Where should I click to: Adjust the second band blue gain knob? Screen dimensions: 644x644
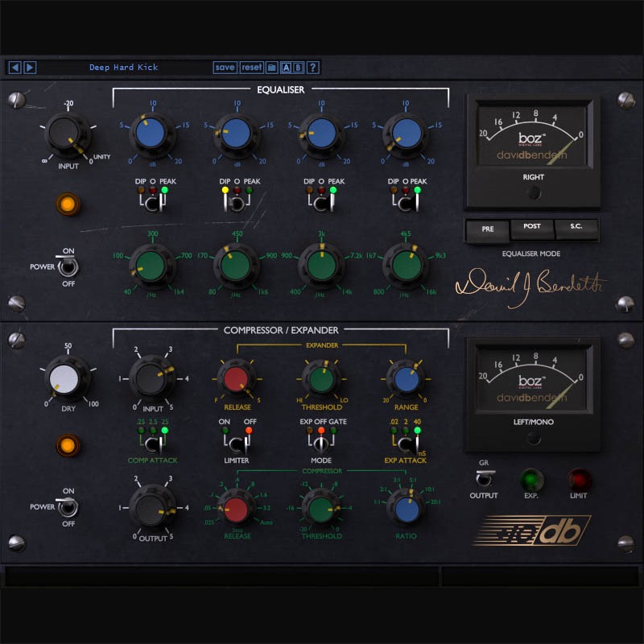pyautogui.click(x=237, y=134)
